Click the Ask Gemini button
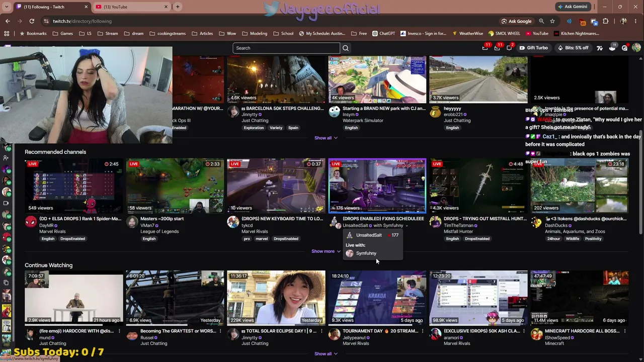This screenshot has width=644, height=362. click(573, 7)
